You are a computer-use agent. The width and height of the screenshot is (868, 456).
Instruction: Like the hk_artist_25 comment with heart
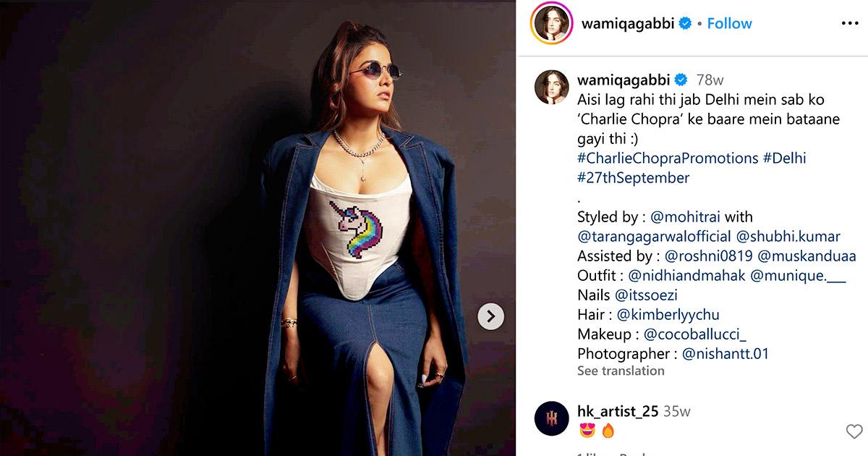click(854, 431)
